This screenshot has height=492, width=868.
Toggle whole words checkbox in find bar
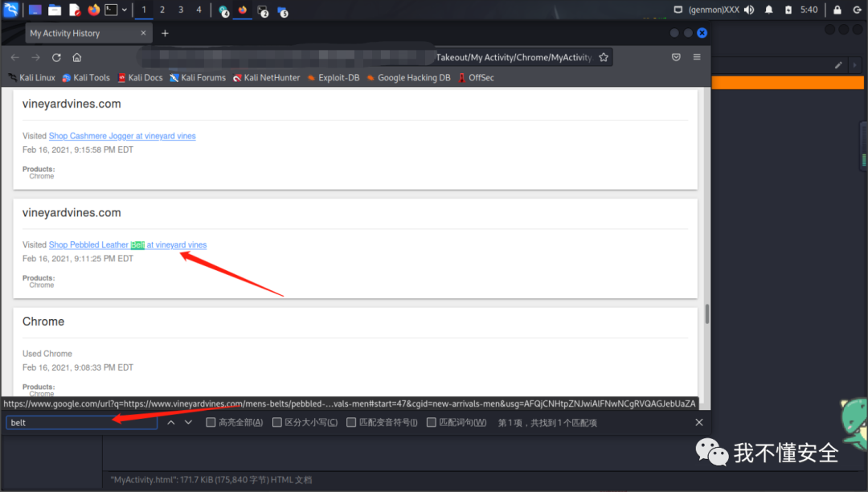click(432, 423)
